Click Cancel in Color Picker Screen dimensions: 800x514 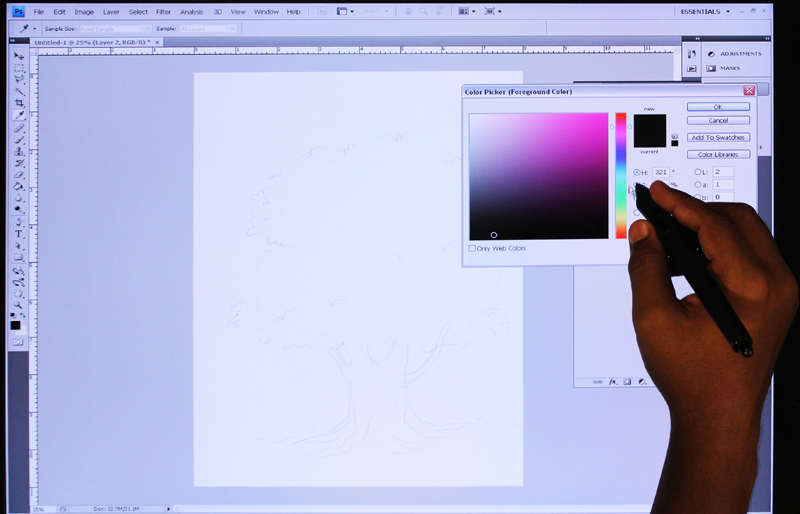pyautogui.click(x=718, y=120)
